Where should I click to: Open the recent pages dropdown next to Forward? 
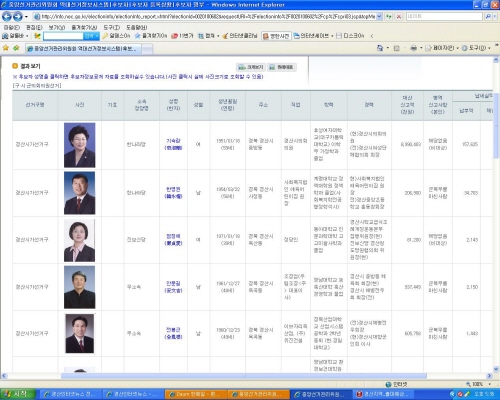[x=26, y=16]
